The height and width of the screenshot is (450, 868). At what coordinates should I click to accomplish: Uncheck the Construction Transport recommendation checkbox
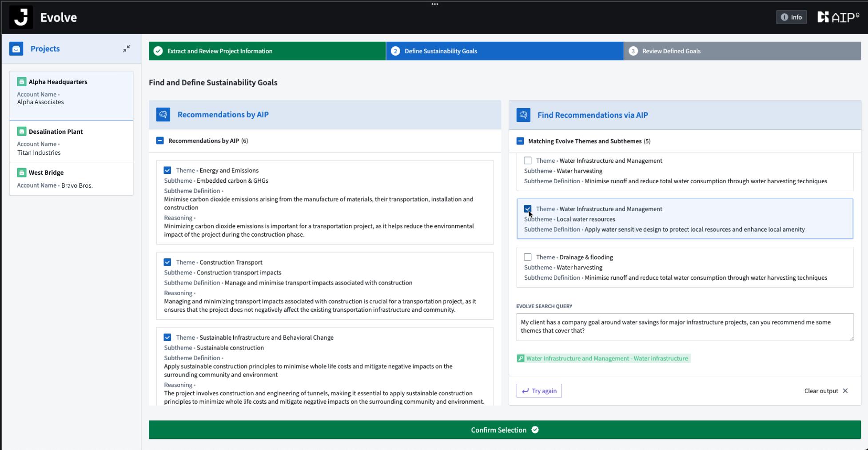tap(167, 262)
